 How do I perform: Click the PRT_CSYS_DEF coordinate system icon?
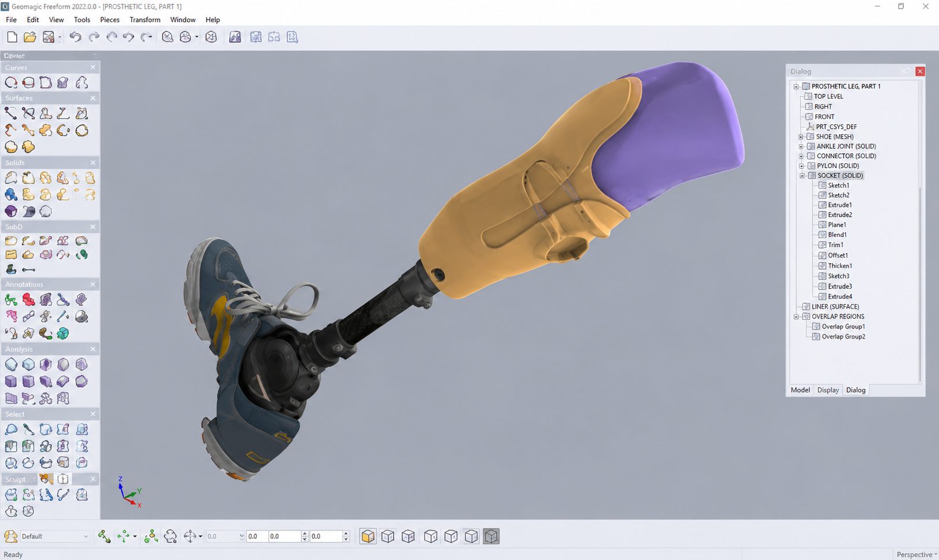[x=810, y=127]
